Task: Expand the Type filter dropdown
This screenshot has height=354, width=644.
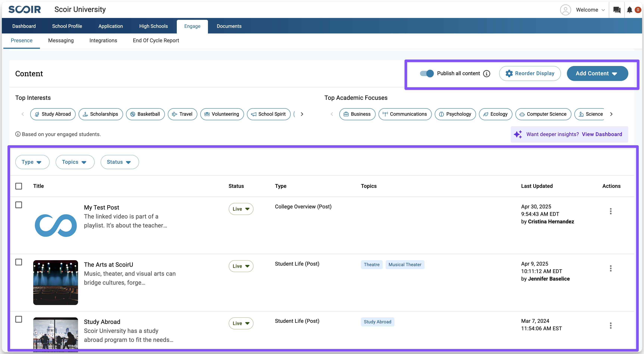Action: coord(32,162)
